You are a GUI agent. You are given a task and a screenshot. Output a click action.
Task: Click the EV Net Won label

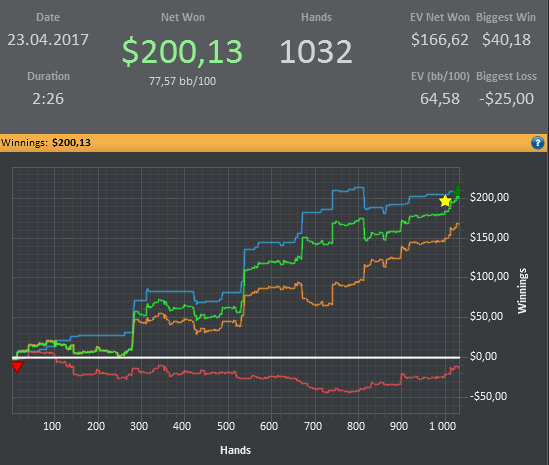(x=440, y=17)
